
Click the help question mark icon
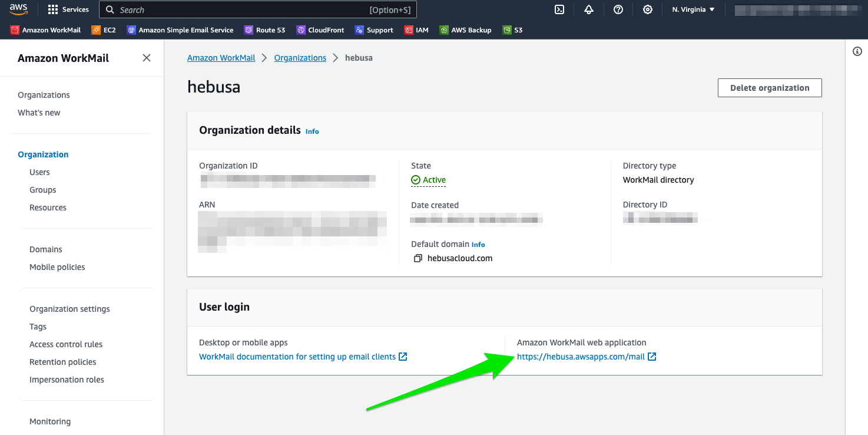click(x=618, y=9)
